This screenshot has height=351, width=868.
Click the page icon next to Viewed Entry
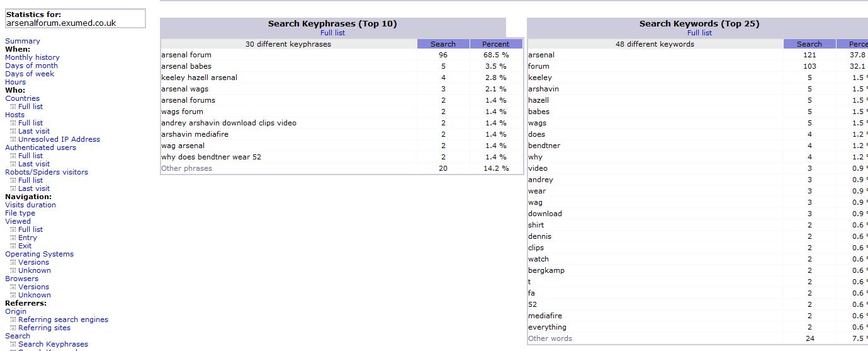click(13, 238)
